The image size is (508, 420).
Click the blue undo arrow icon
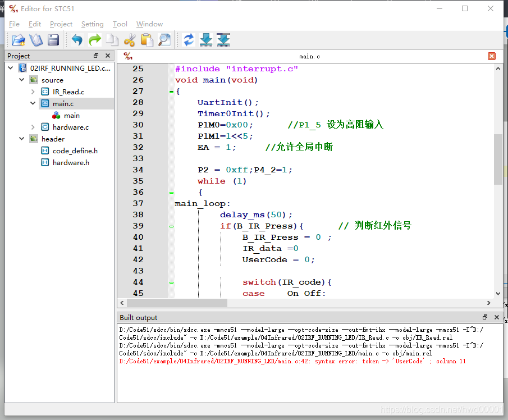77,40
